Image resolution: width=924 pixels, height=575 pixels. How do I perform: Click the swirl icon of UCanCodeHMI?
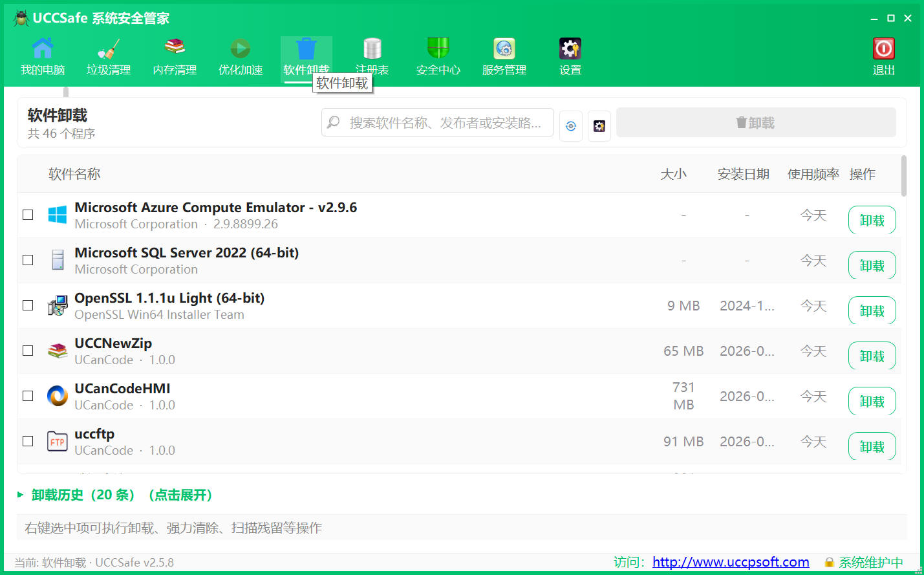pos(58,396)
